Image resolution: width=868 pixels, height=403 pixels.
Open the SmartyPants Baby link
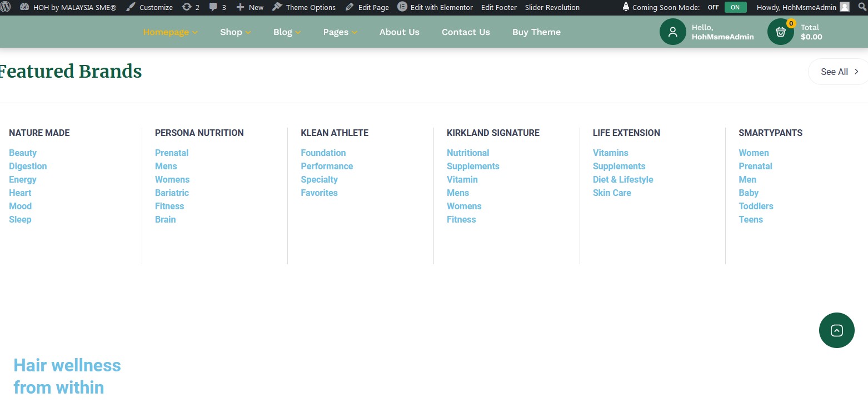749,193
